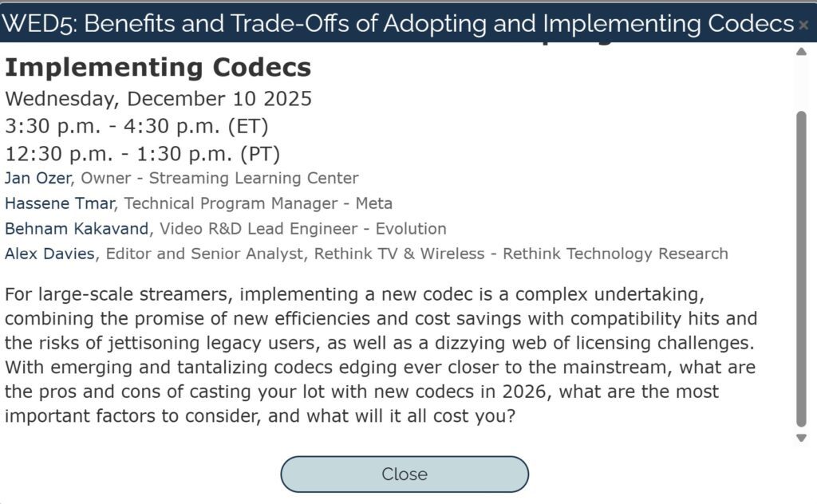
Task: Click Owner - Streaming Learning Center text
Action: point(219,178)
